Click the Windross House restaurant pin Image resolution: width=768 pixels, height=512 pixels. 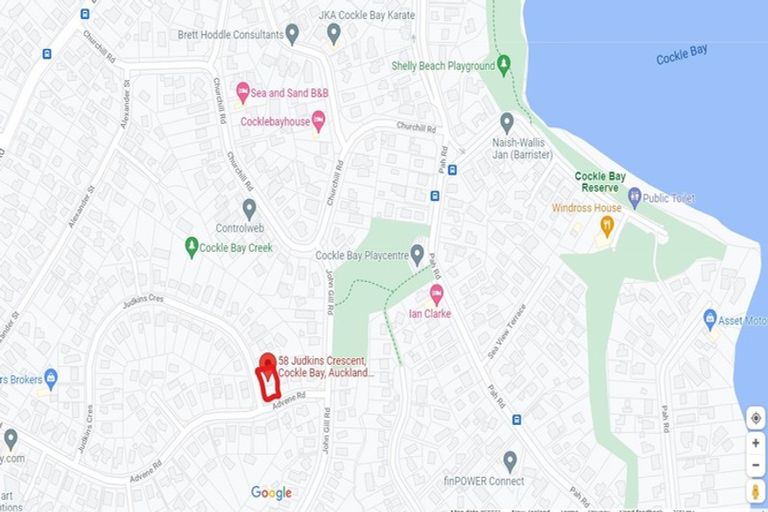click(607, 227)
